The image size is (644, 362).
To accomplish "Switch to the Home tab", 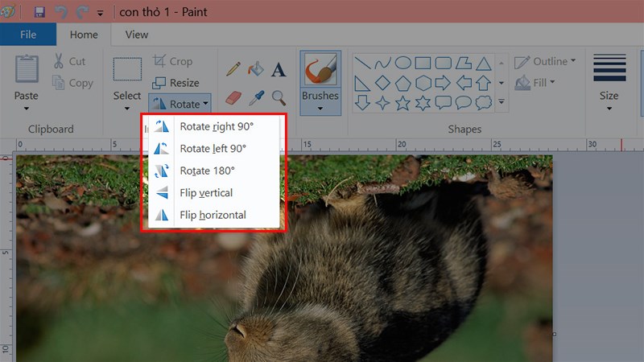I will point(84,35).
